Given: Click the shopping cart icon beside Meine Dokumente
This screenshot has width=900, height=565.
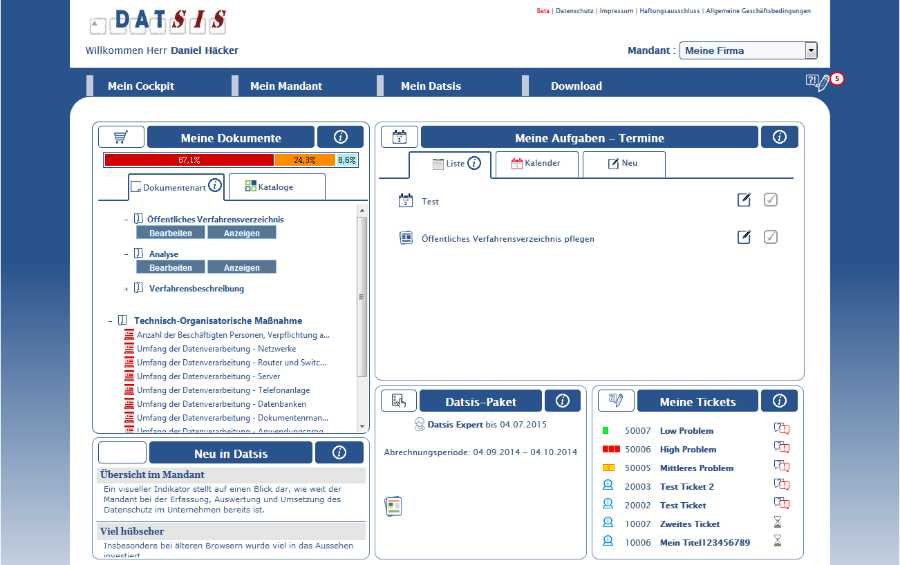Looking at the screenshot, I should tap(121, 138).
